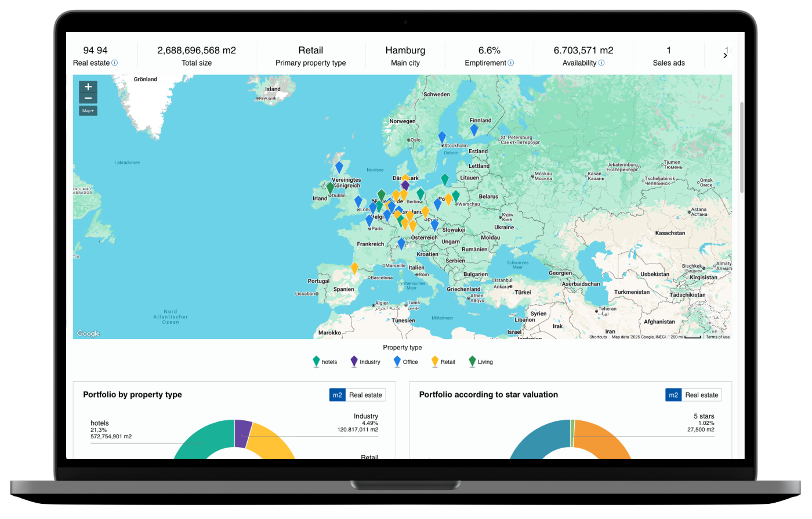The image size is (812, 519).
Task: Switch property type chart to Real estate
Action: point(365,395)
